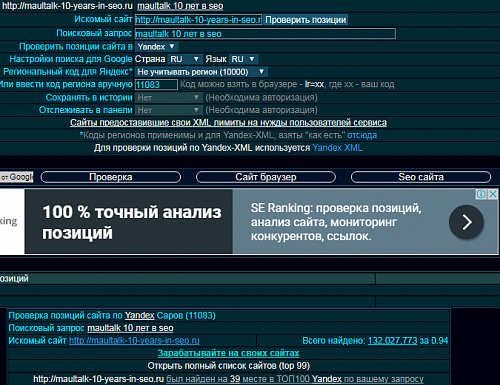The width and height of the screenshot is (500, 385).
Task: Open the Страна RU country dropdown
Action: (185, 59)
